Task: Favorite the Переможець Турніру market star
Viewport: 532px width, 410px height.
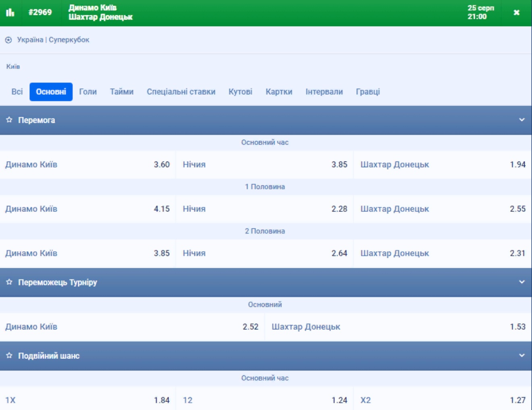Action: 9,282
